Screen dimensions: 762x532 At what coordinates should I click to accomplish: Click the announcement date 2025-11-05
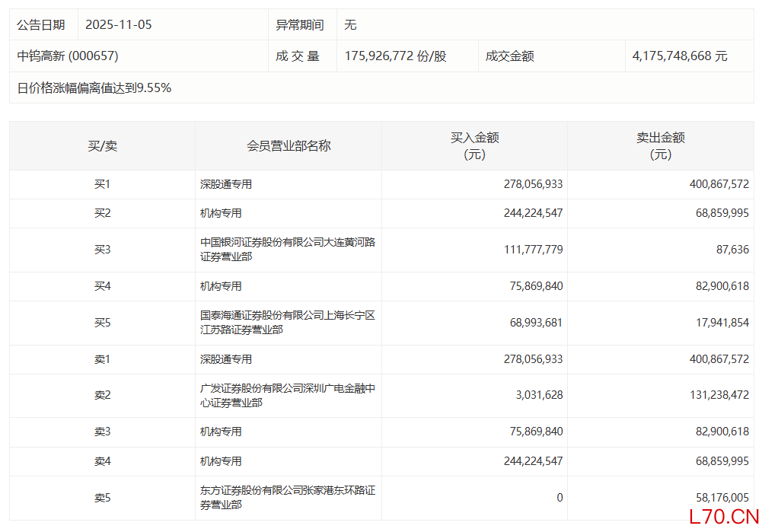119,24
